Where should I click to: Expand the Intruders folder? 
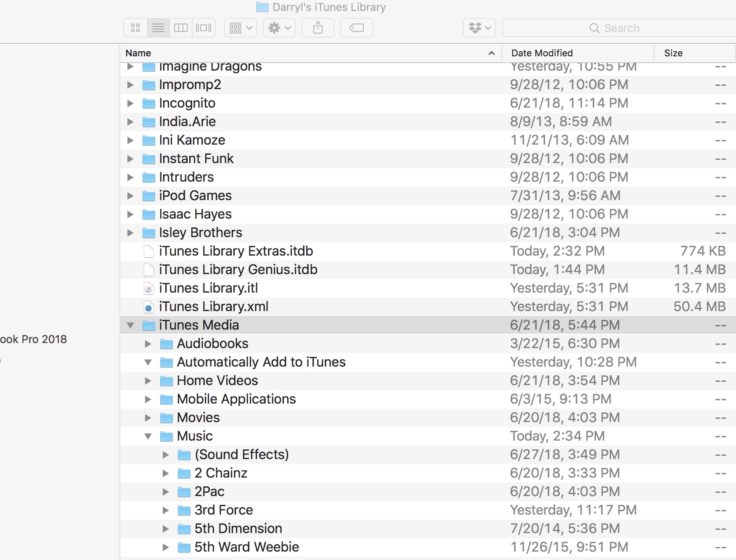[x=130, y=177]
